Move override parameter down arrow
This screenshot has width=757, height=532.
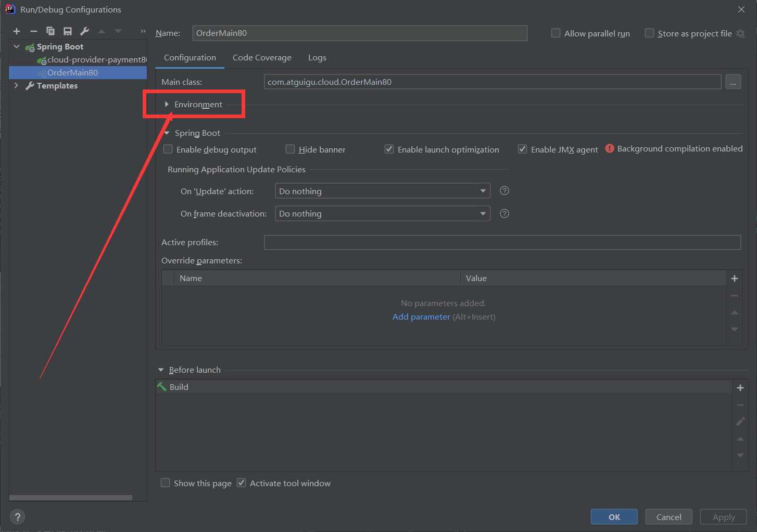tap(735, 329)
